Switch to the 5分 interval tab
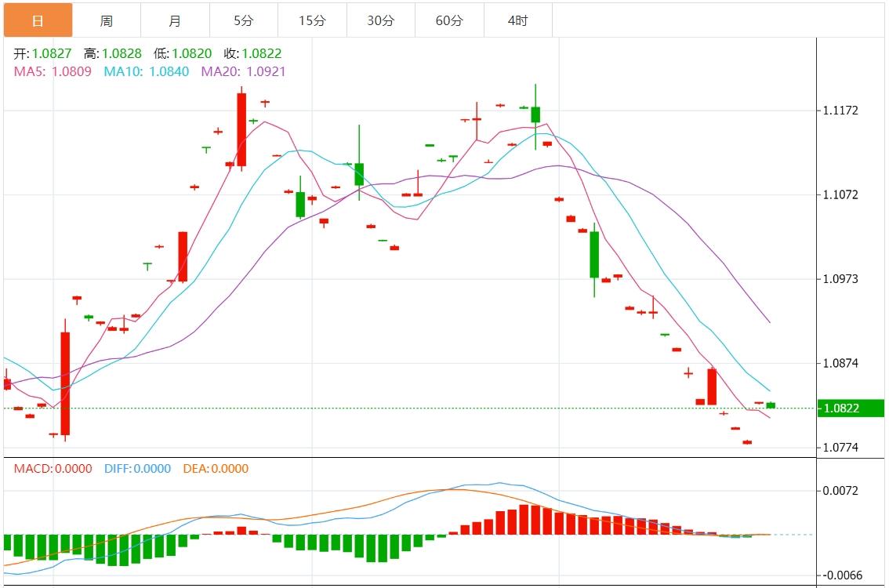Viewport: 889px width, 588px height. (243, 20)
